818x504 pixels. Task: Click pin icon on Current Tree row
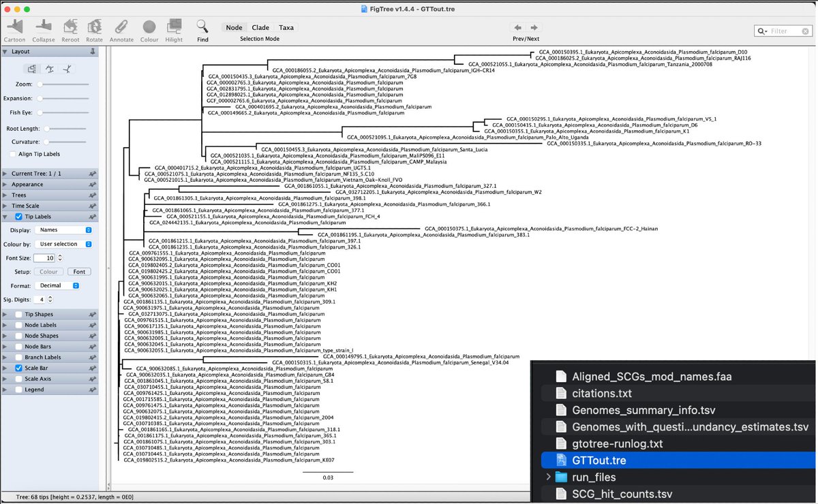coord(92,174)
